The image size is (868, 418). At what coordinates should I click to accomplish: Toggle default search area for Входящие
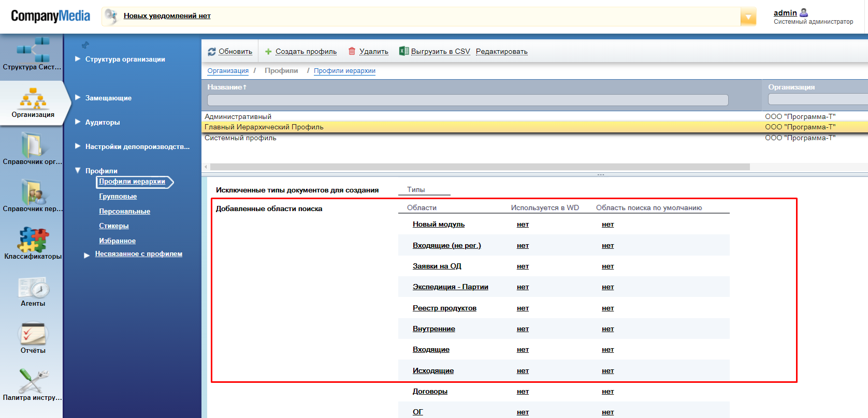pos(607,350)
